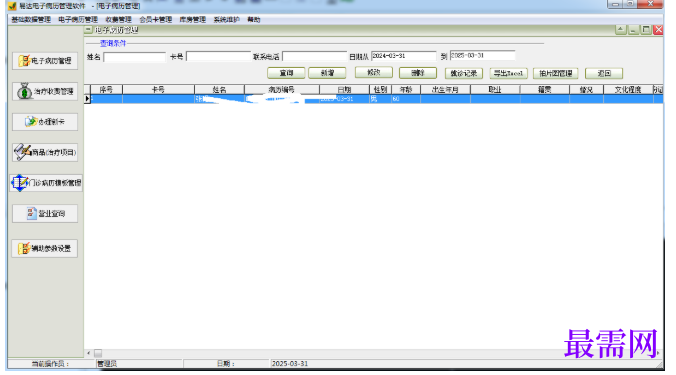Open the 系统维护 menu

coord(226,19)
